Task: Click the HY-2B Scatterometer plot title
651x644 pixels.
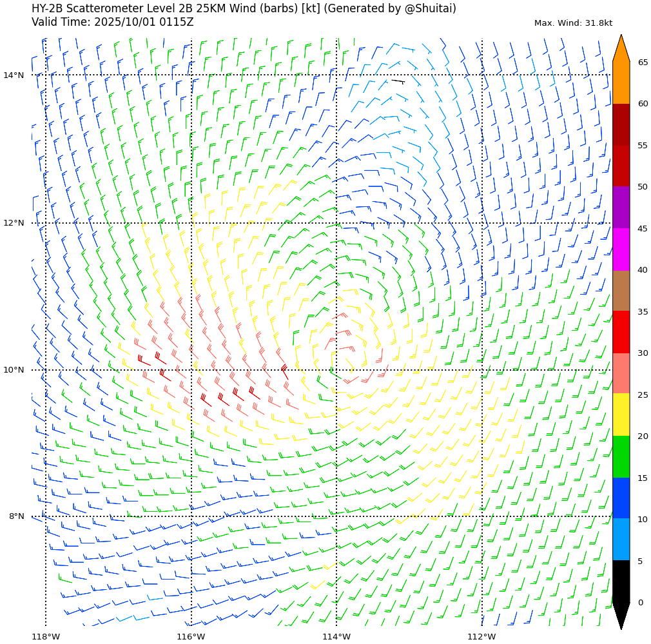Action: (x=244, y=9)
